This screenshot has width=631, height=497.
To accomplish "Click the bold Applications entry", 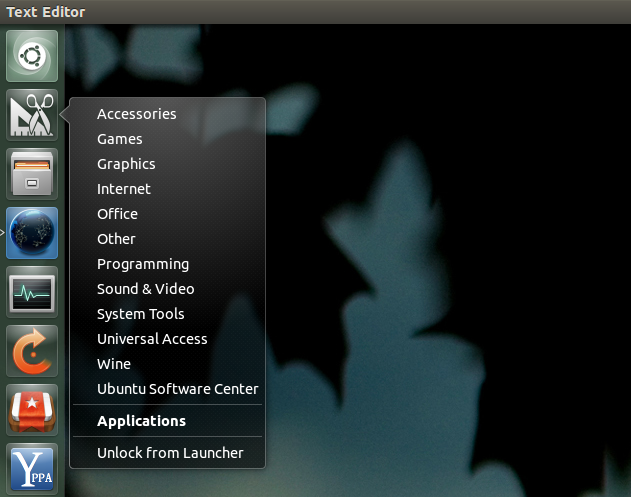I will point(167,421).
